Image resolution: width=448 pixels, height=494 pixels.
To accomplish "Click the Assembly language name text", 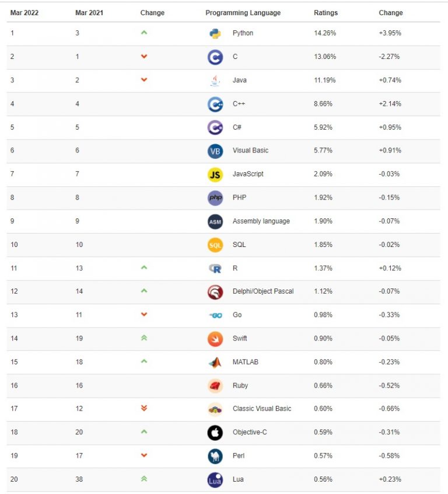I will (x=261, y=221).
